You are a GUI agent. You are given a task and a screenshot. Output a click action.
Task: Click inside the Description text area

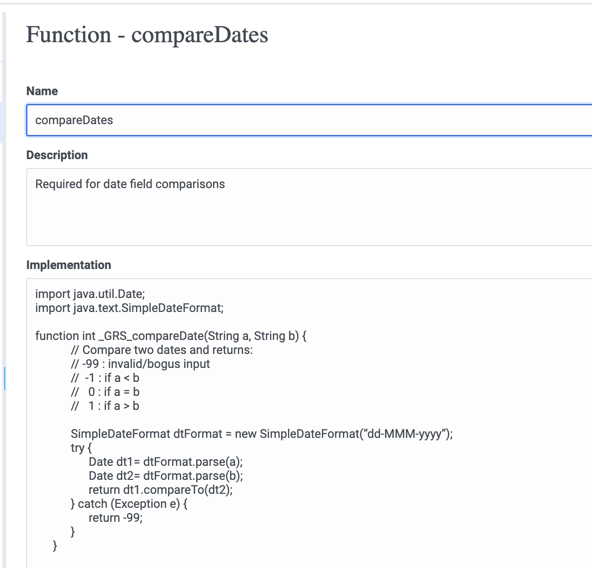click(x=309, y=207)
